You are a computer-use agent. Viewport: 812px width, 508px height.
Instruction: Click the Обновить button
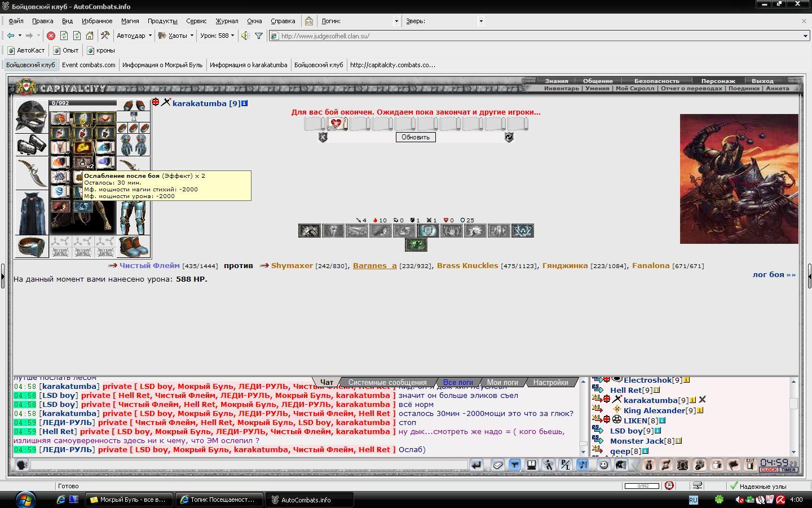(x=416, y=137)
